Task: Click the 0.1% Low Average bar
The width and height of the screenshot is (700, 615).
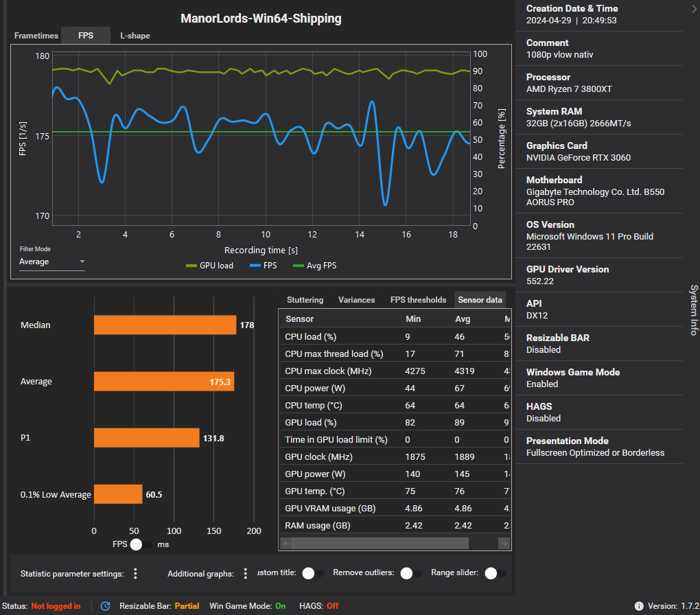Action: [x=118, y=494]
